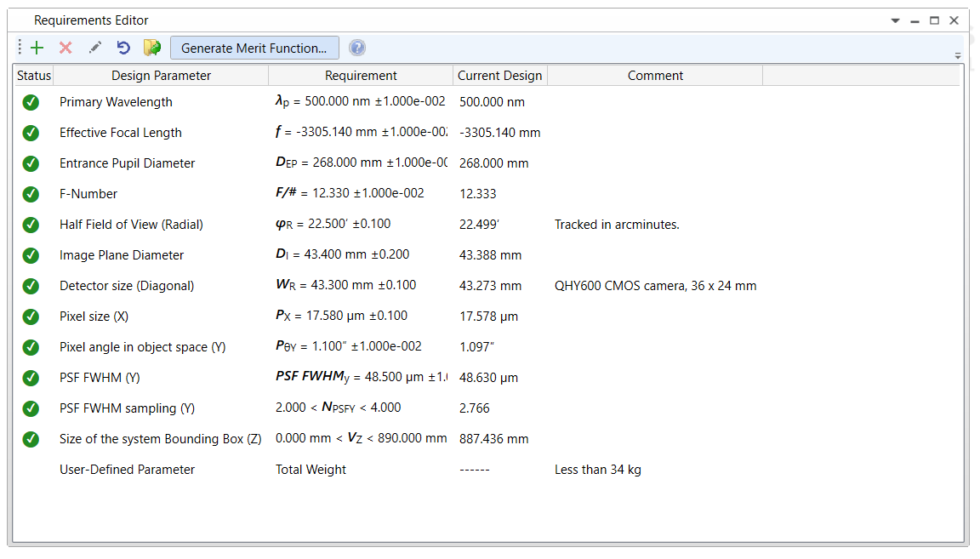Select the User-Defined Parameter Total Weight row

pos(487,470)
